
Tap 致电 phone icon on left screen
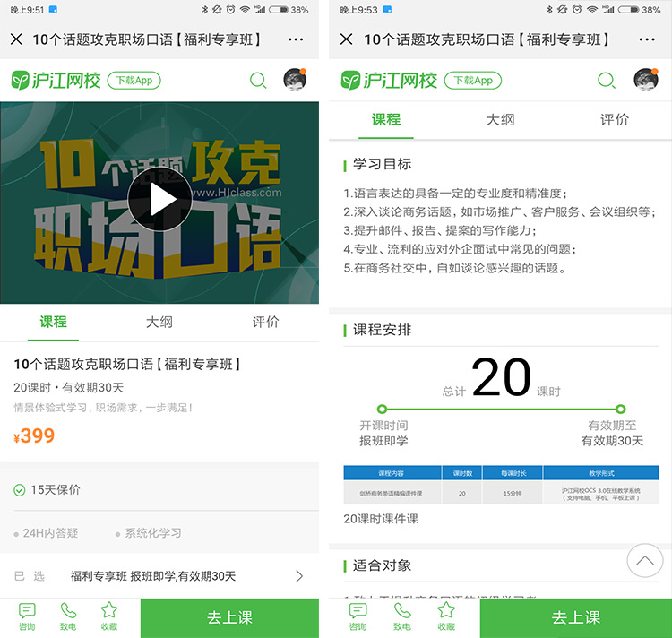pos(68,616)
